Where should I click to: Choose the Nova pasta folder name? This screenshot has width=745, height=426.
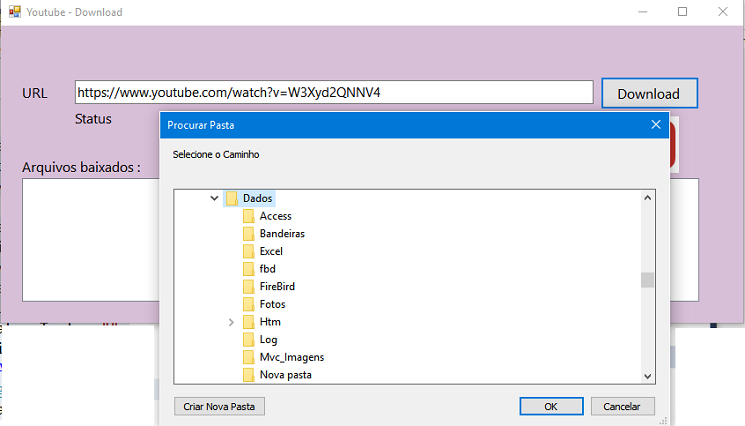pos(286,375)
